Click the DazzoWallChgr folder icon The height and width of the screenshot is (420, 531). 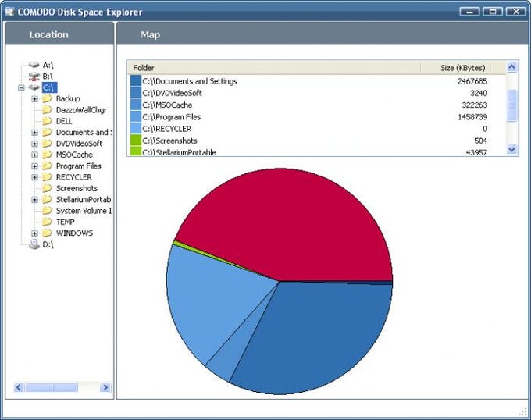[x=47, y=109]
